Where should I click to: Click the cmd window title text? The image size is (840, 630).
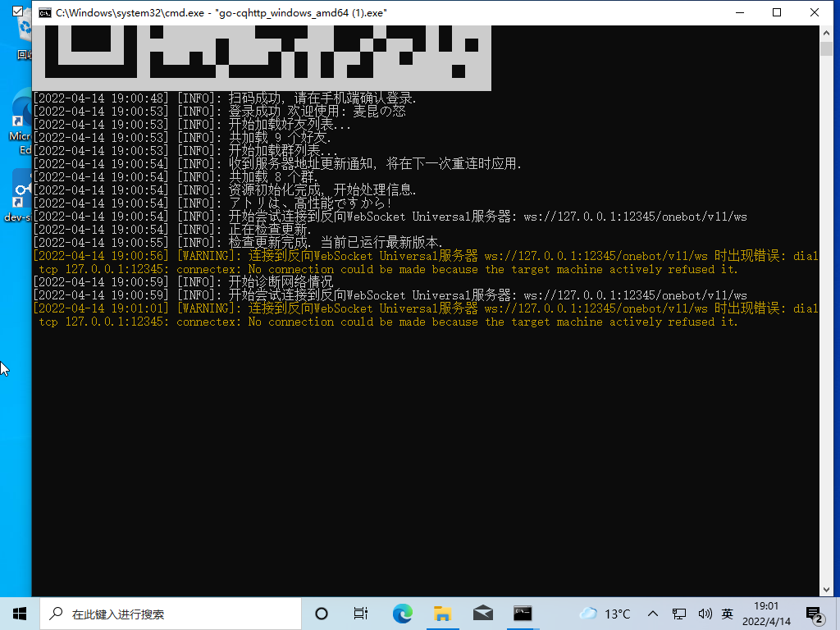(x=221, y=13)
